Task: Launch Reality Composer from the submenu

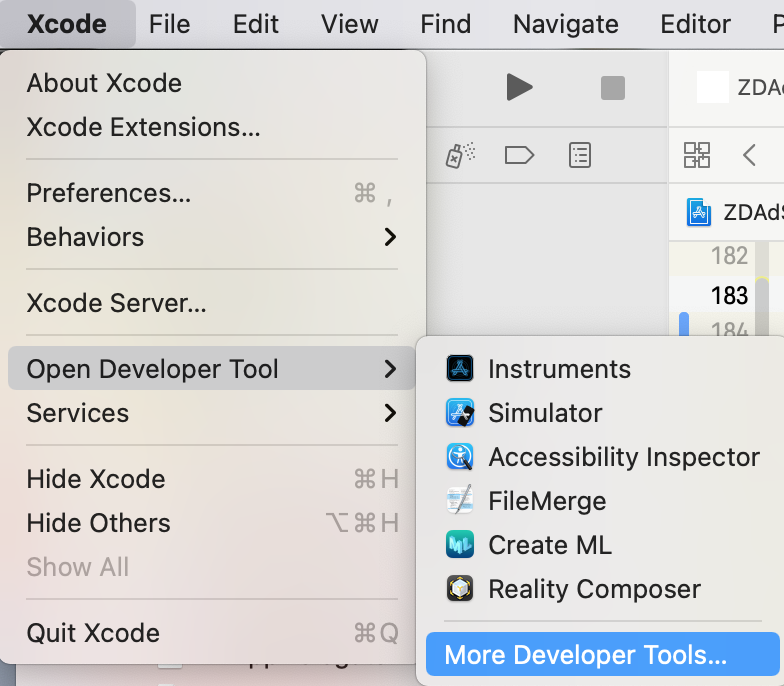Action: 602,589
